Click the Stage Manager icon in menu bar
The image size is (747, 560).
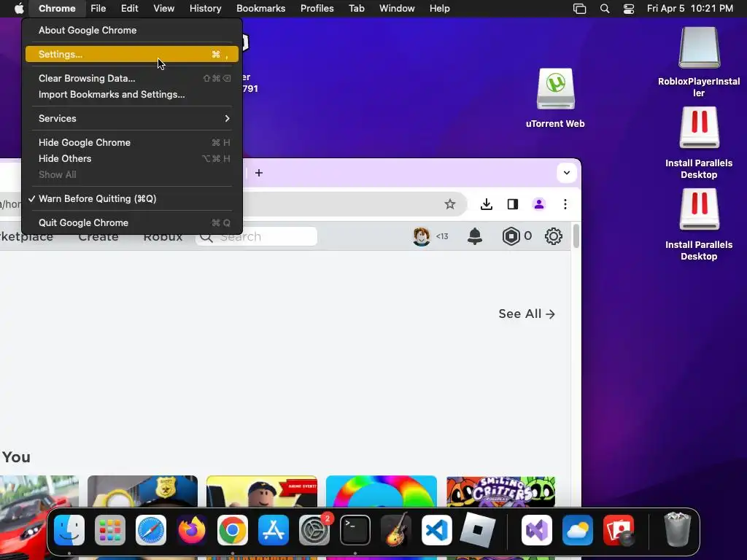pyautogui.click(x=579, y=9)
